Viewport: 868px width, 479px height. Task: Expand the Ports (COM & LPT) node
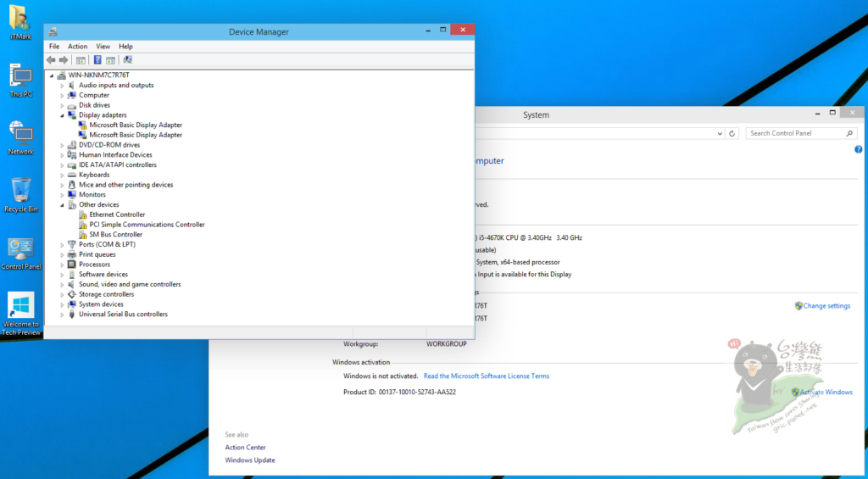click(x=63, y=245)
